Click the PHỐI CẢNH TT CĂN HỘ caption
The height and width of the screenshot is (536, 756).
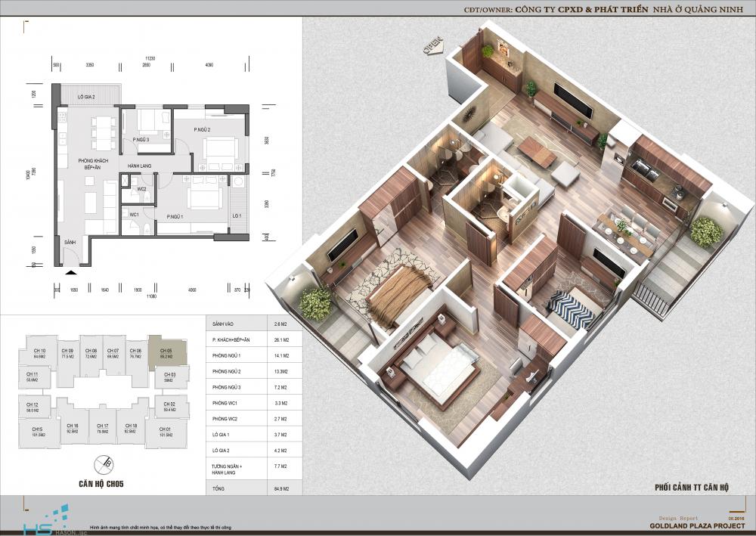tap(691, 488)
